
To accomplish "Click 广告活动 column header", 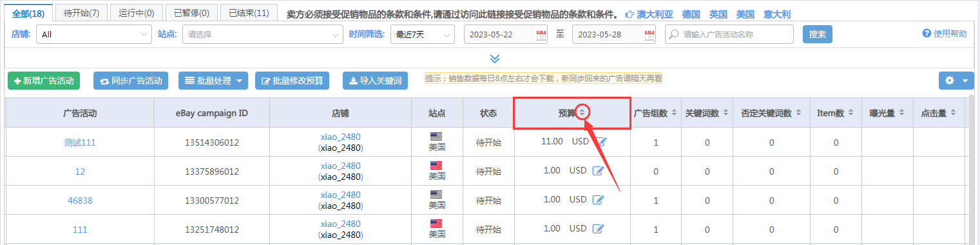I will click(x=80, y=113).
